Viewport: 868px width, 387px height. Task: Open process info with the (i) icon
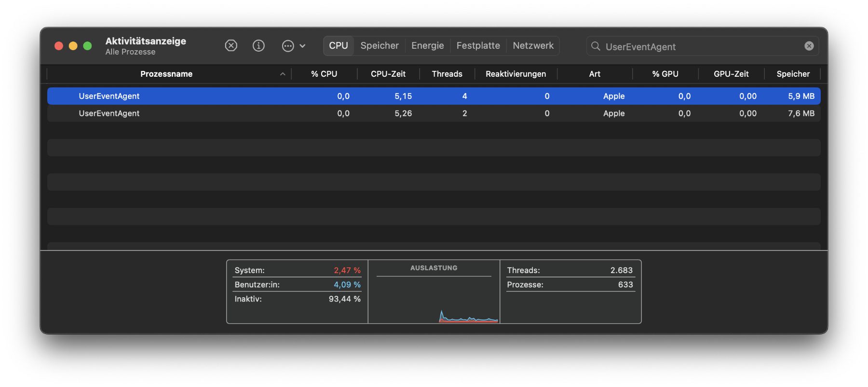[258, 45]
